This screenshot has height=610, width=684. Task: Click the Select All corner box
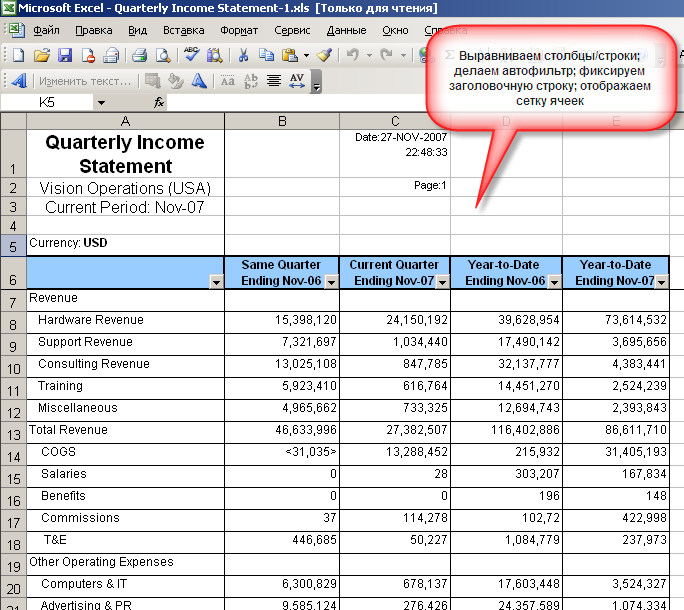14,121
